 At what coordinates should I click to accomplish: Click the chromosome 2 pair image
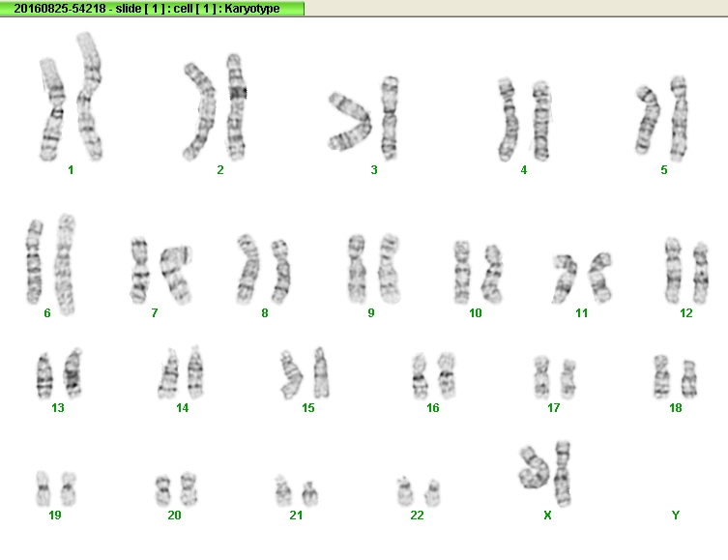click(x=215, y=107)
